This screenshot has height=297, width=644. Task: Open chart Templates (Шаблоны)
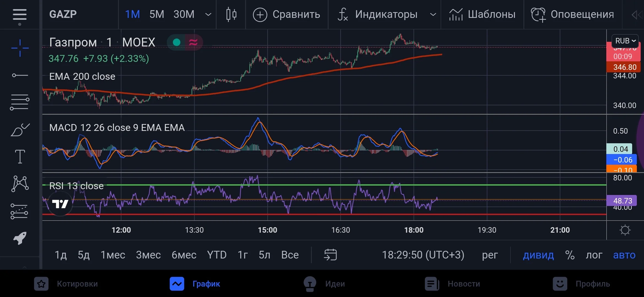(x=482, y=14)
